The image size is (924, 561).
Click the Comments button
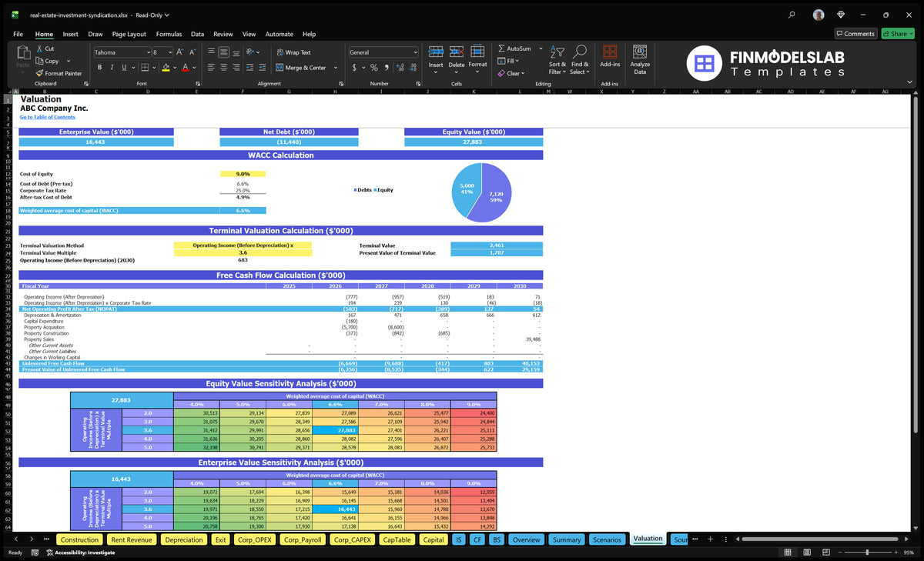855,34
